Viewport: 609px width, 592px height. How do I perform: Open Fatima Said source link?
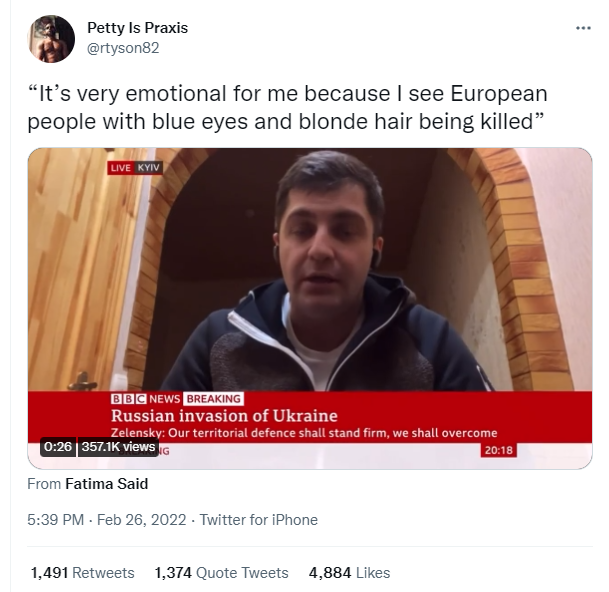click(107, 484)
